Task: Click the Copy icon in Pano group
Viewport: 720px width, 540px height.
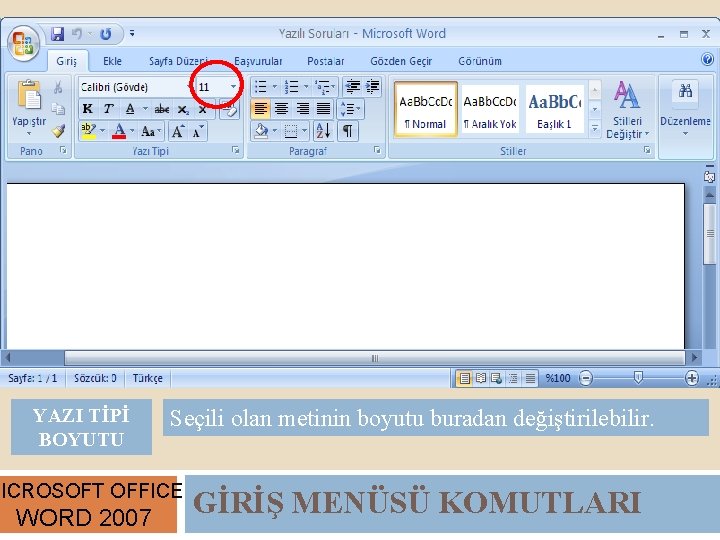Action: pyautogui.click(x=58, y=109)
